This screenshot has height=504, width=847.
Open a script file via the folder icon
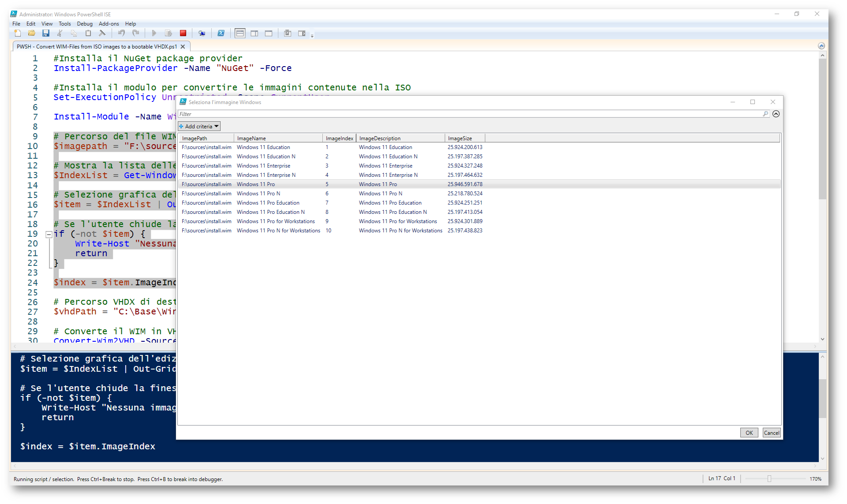[x=32, y=33]
